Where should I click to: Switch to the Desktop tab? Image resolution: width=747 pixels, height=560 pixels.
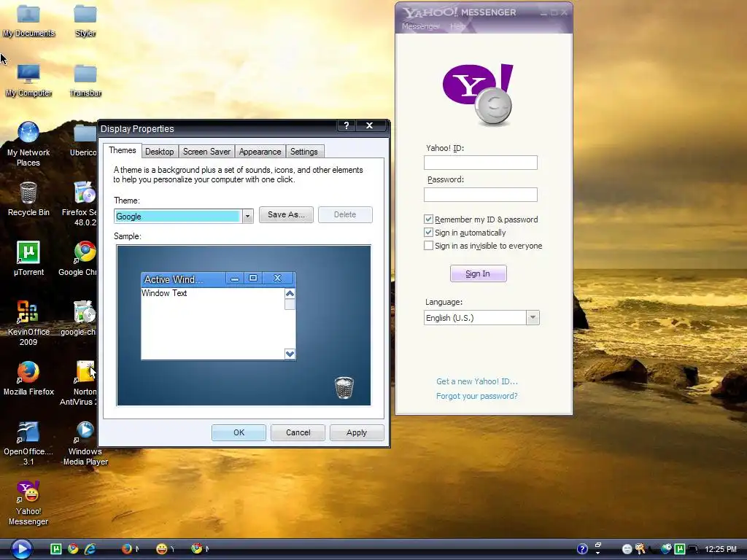[x=160, y=152]
